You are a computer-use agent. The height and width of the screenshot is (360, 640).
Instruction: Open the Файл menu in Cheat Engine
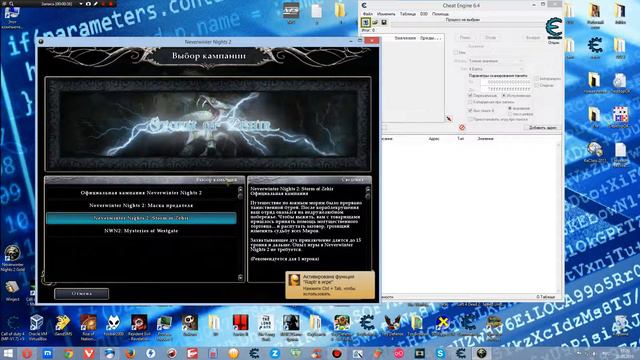pos(367,14)
